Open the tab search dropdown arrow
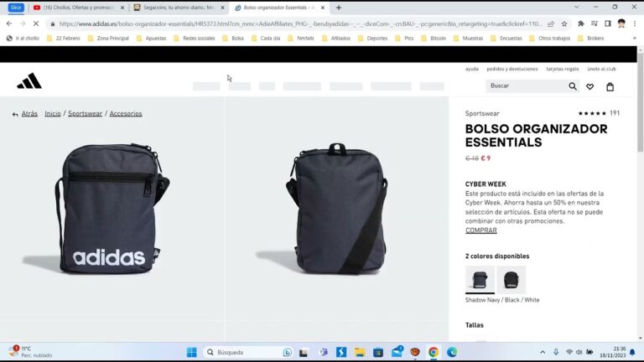 (x=576, y=7)
